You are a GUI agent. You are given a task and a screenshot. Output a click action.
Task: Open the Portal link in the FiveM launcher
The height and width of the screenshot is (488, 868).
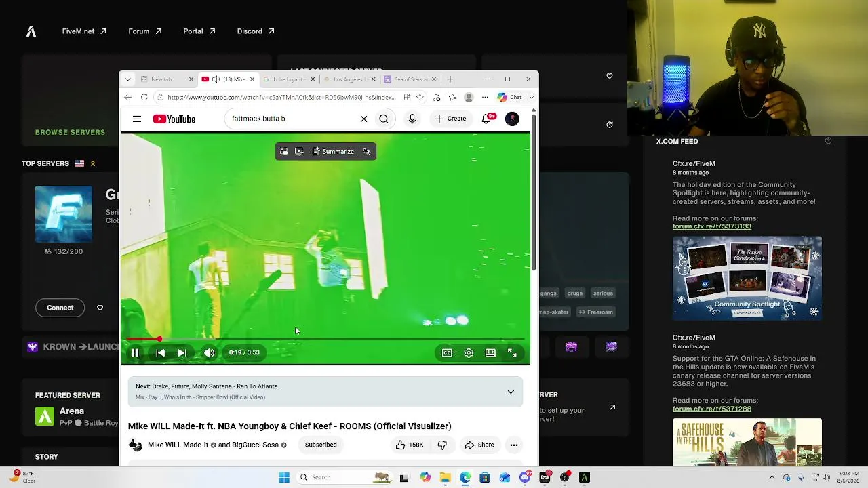click(x=199, y=31)
